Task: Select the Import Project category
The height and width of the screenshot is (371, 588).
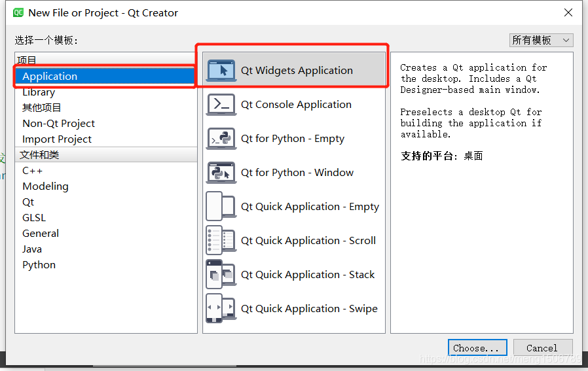Action: pyautogui.click(x=106, y=139)
